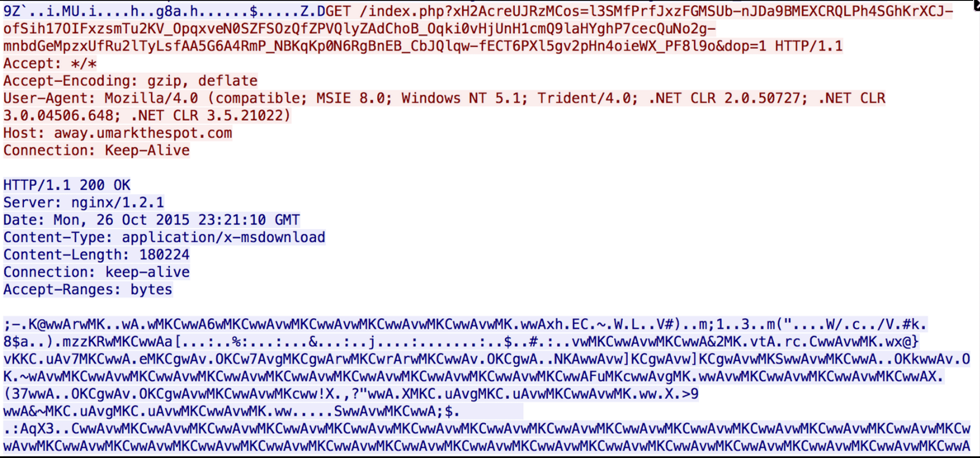This screenshot has height=458, width=980.
Task: Click the Accept-Ranges: bytes header
Action: 88,290
